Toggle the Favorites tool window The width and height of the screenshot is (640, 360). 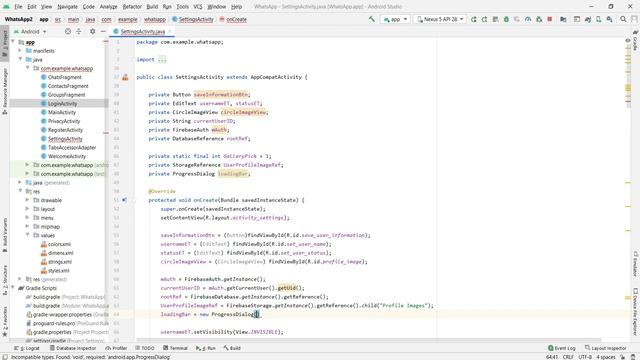click(5, 321)
